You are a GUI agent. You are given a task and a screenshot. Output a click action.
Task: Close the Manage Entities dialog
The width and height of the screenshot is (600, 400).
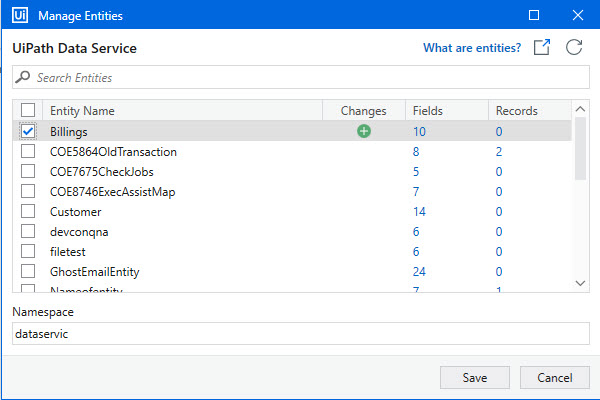coord(576,16)
